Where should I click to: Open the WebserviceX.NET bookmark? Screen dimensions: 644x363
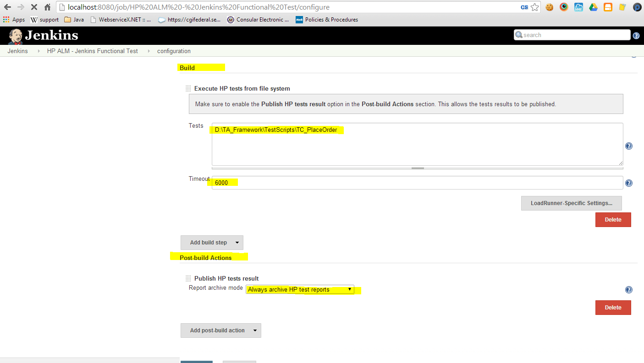121,20
